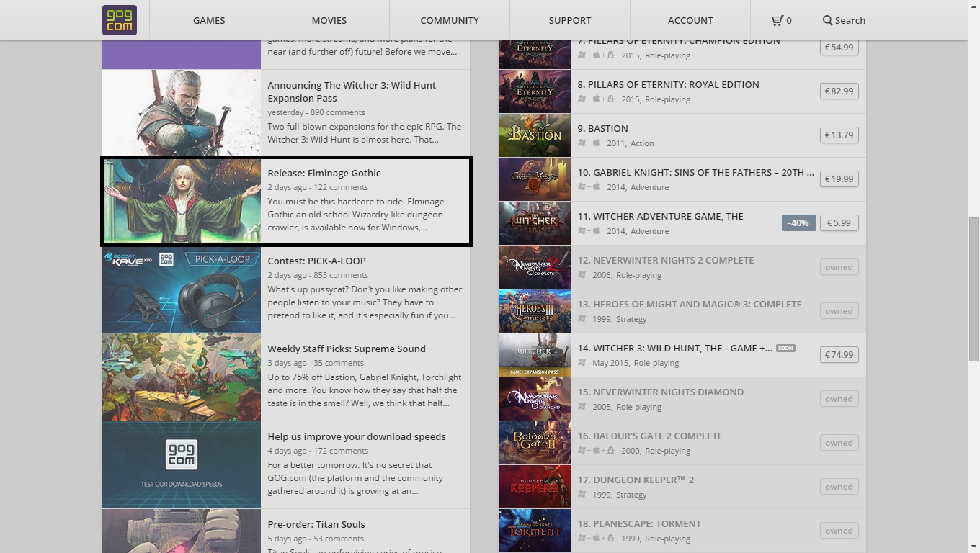Open Witcher Adventure Game cover thumbnail
Screen dimensions: 980x553
pos(535,222)
